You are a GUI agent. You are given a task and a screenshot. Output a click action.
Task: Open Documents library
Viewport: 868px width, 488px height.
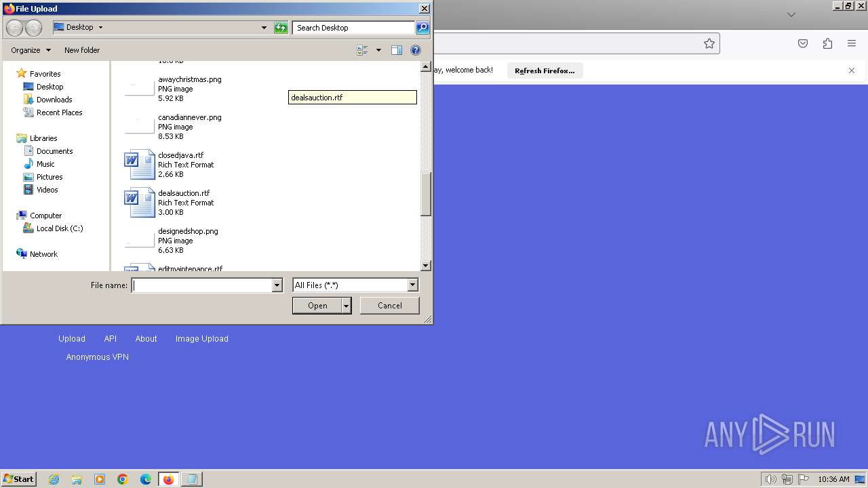point(54,151)
